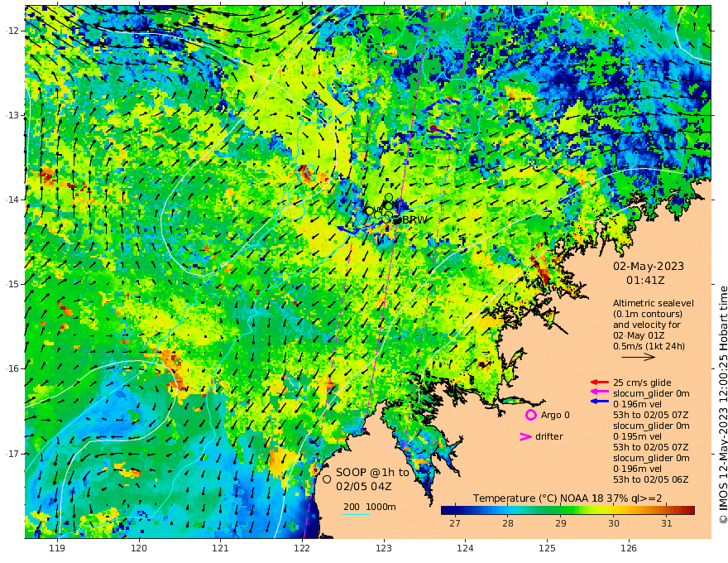Click the '0.195m vel' legend entry

coord(638,436)
